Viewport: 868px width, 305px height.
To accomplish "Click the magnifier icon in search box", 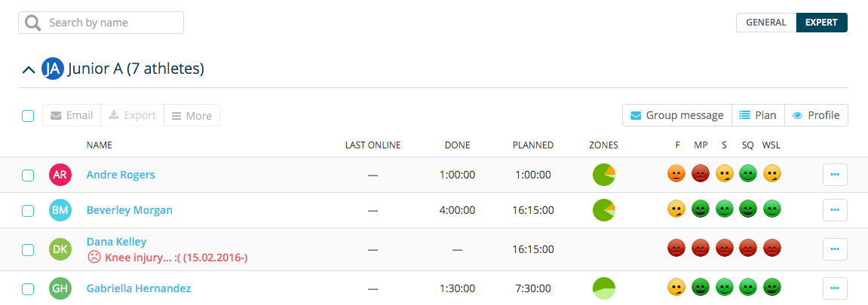I will (x=33, y=23).
